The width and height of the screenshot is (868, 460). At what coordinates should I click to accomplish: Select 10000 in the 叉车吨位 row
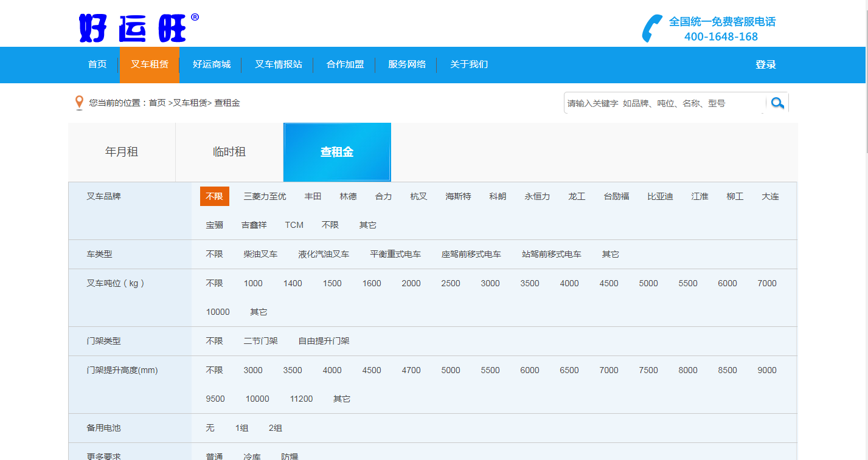click(x=218, y=312)
